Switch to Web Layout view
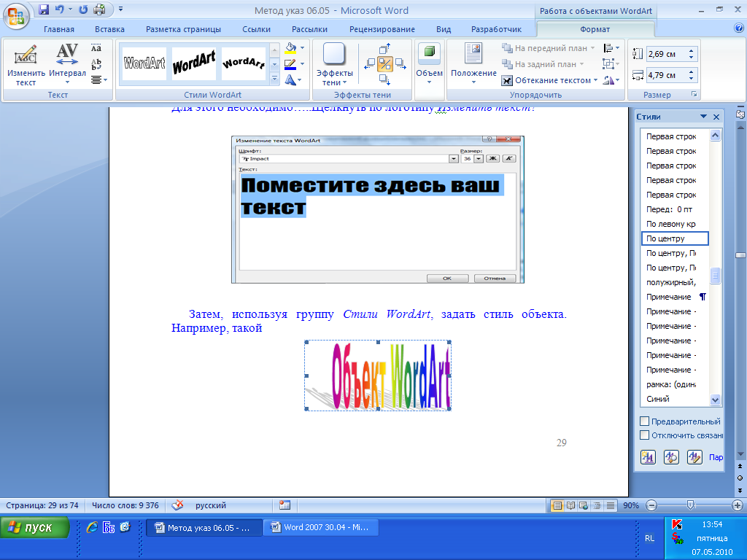The height and width of the screenshot is (560, 747). (x=584, y=506)
